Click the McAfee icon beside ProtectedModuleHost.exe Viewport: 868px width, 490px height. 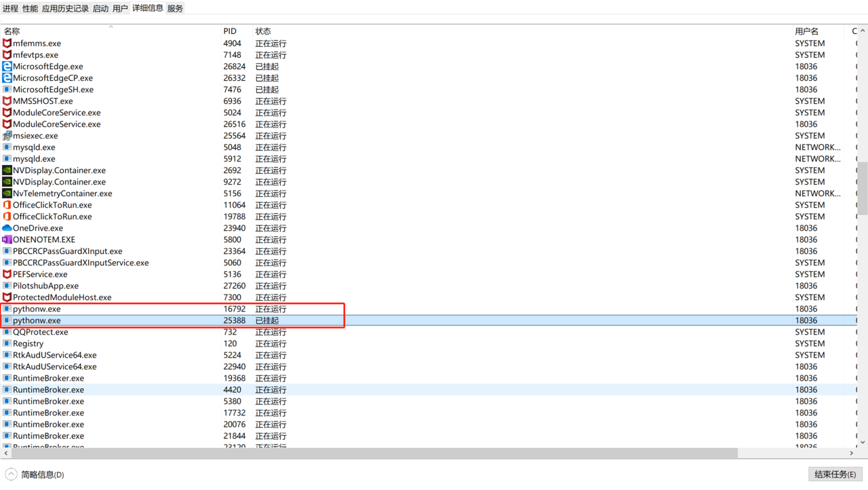pyautogui.click(x=7, y=297)
